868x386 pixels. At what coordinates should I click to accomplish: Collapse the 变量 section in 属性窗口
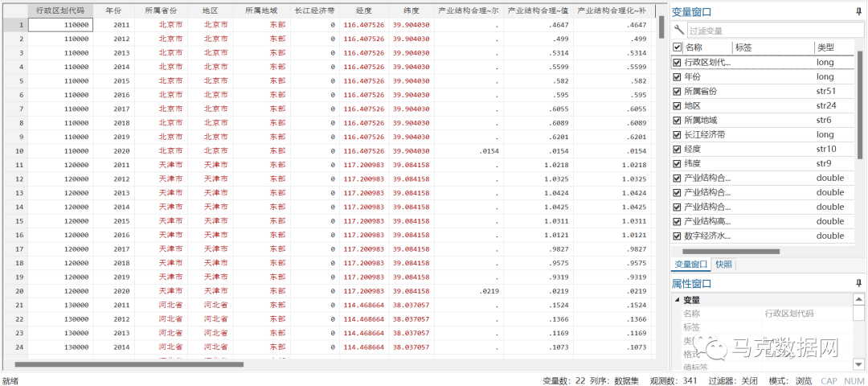point(677,300)
